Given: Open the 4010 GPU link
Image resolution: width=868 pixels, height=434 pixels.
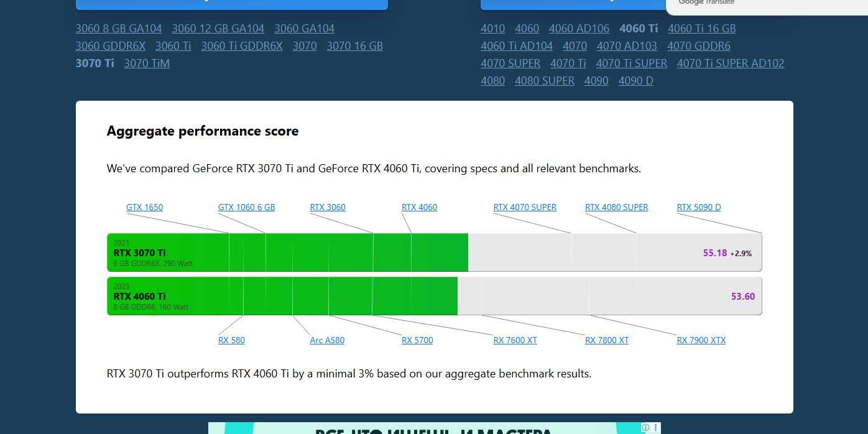Looking at the screenshot, I should 493,29.
